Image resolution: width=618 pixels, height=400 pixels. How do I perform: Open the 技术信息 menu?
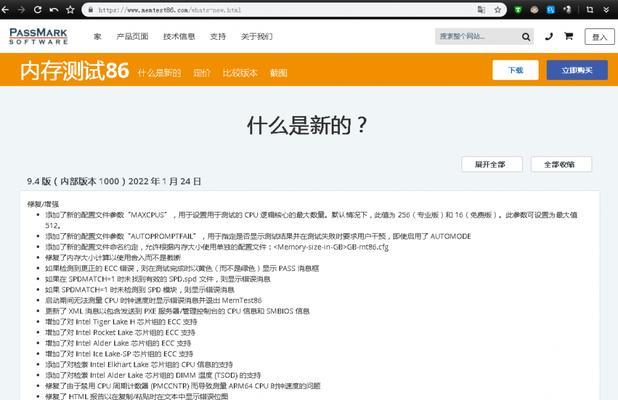(x=179, y=37)
